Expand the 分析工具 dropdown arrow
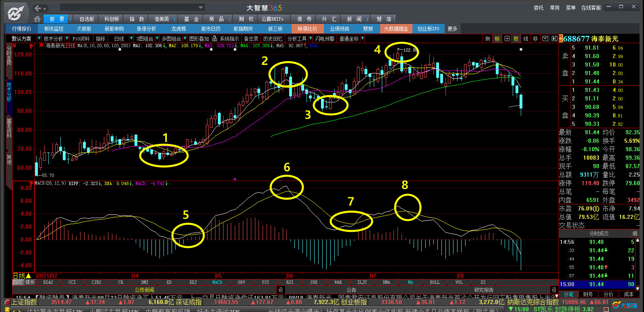The width and height of the screenshot is (644, 312). pos(311,39)
